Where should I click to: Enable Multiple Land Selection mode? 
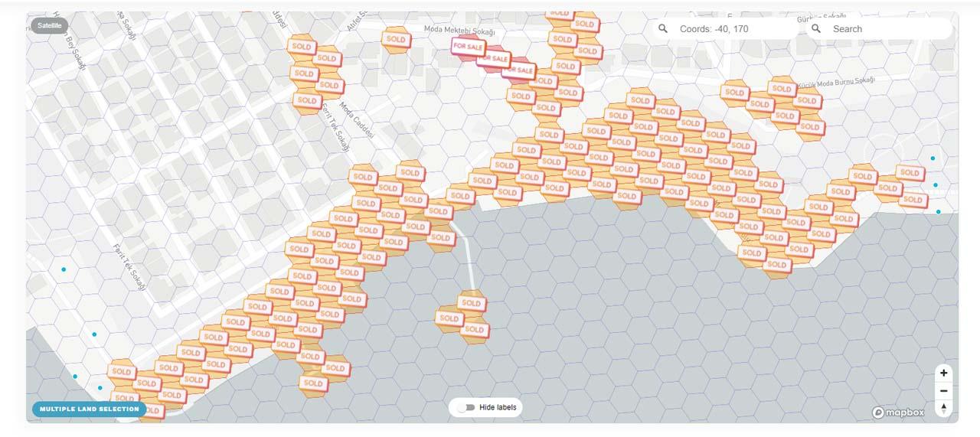[x=90, y=409]
